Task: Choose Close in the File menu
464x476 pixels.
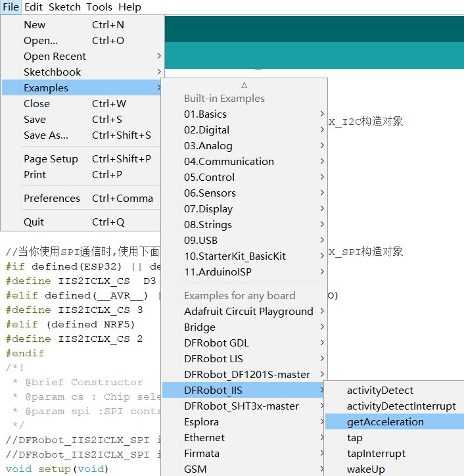Action: pos(81,103)
